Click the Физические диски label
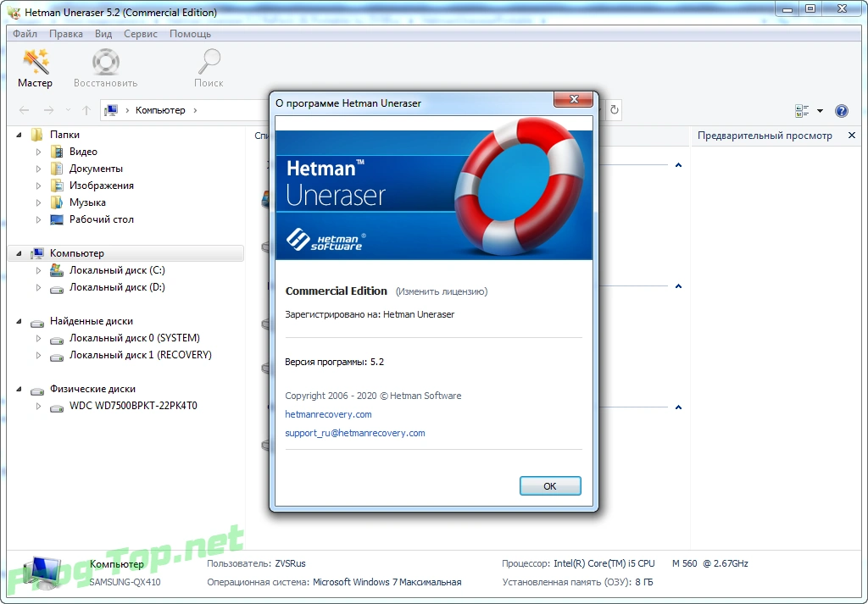Viewport: 868px width, 604px height. coord(92,389)
